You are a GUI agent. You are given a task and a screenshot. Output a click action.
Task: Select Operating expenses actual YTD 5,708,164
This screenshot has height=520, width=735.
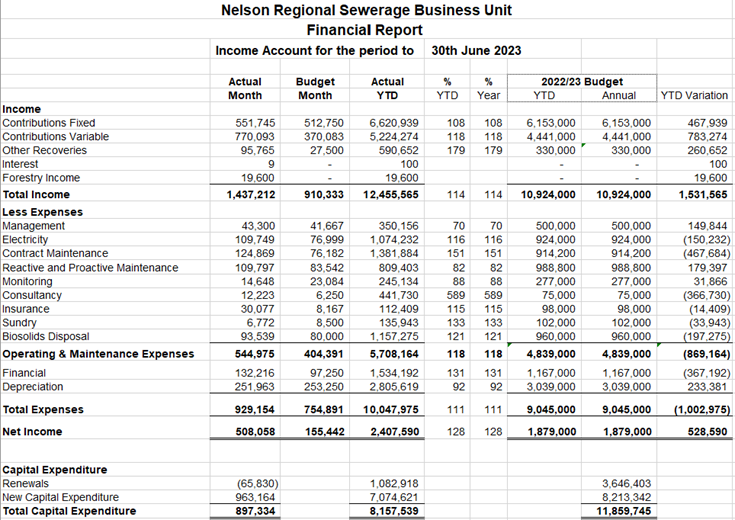(394, 354)
